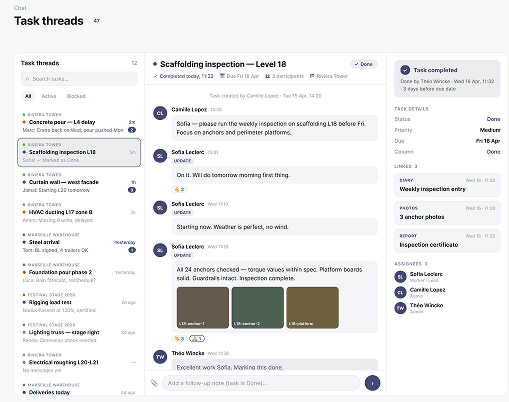Screen dimensions: 509x402
Task: Click Théo Wincke name in assignees
Action: coord(426,305)
